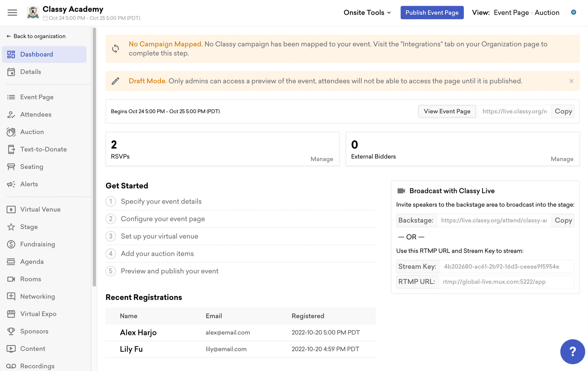Click the Alerts megaphone icon
Screen dimensions: 588x371
pos(11,184)
